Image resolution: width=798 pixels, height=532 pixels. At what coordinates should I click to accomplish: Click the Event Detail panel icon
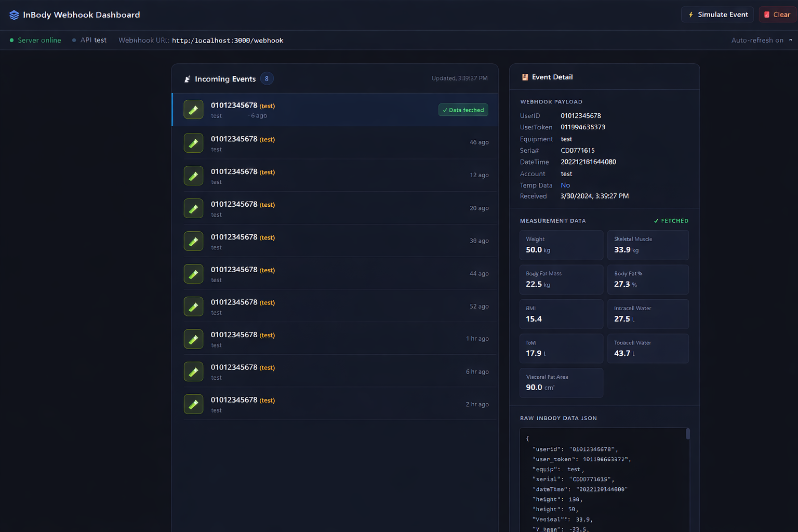tap(525, 77)
